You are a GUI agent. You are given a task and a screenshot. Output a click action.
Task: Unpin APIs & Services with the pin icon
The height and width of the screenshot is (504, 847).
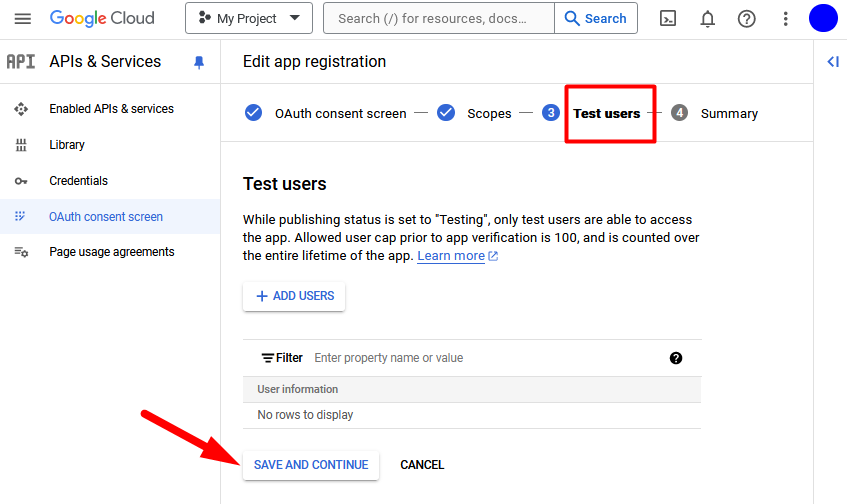(199, 62)
